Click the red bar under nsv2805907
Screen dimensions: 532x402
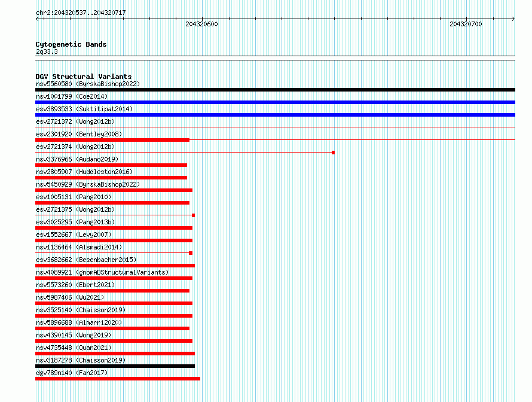(x=111, y=178)
